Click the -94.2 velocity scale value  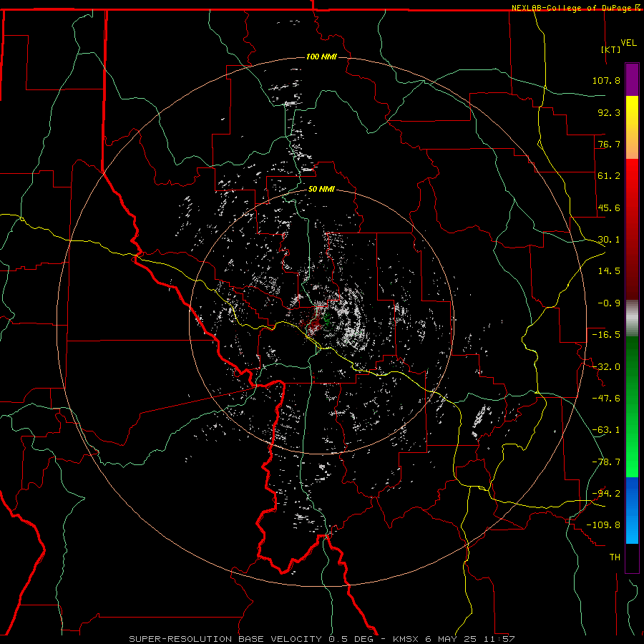(x=606, y=494)
